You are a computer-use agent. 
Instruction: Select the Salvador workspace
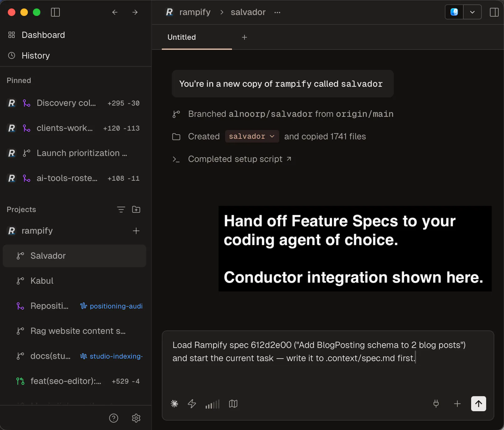coord(74,256)
